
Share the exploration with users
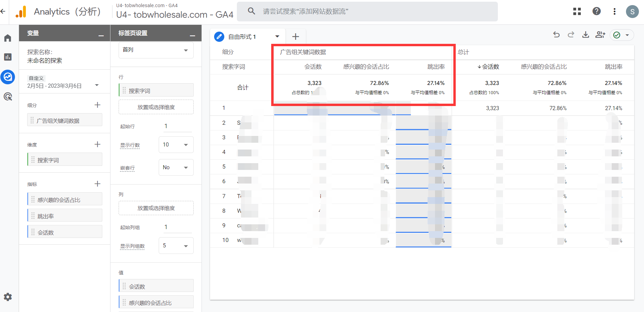coord(600,34)
